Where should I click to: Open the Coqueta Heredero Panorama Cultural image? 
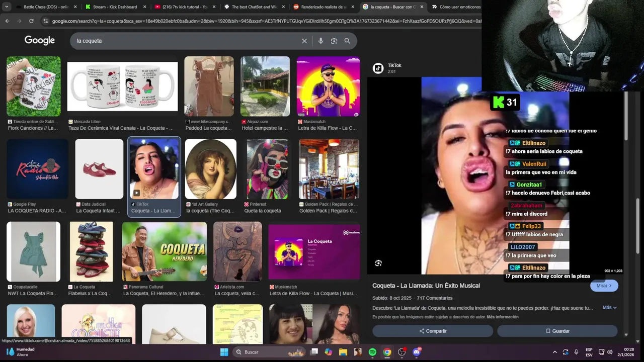pos(164,251)
